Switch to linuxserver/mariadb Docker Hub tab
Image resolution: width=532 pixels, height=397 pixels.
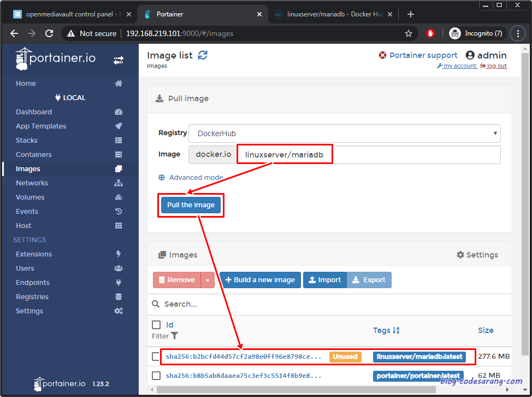[x=334, y=14]
